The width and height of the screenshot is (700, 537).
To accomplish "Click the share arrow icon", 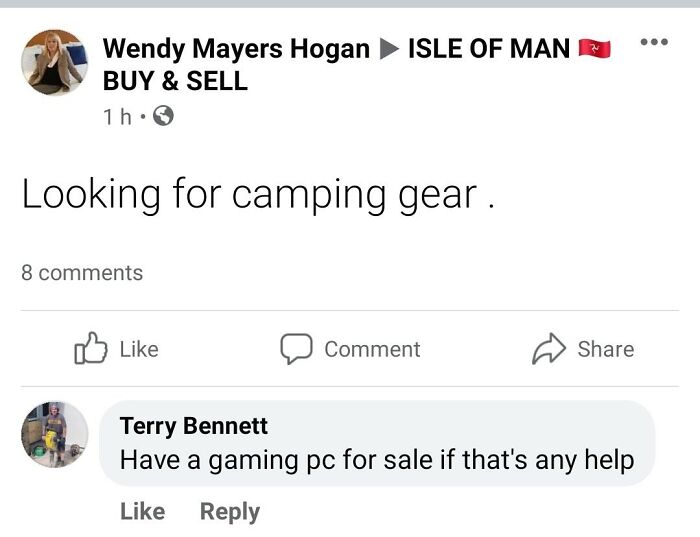I will coord(549,348).
